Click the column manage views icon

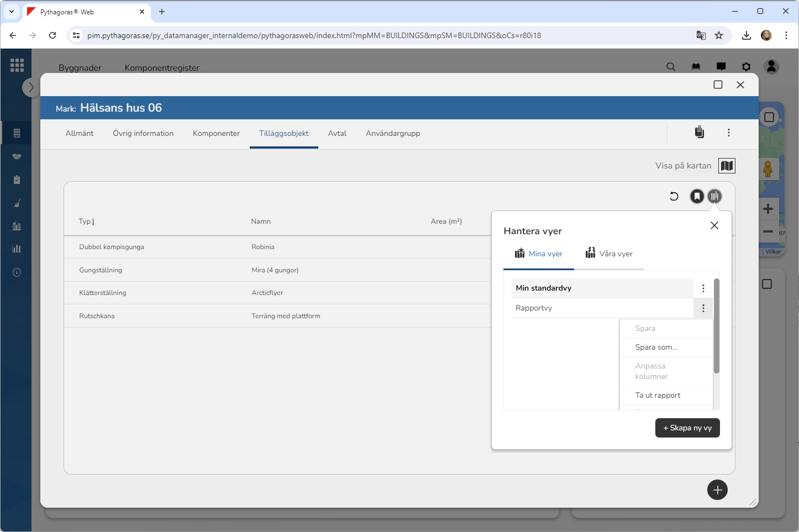coord(714,196)
